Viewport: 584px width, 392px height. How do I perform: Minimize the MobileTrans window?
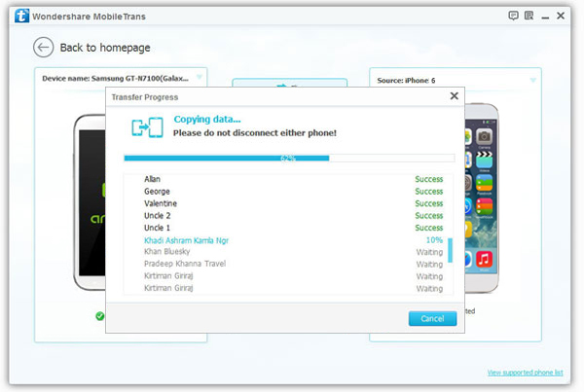(x=545, y=18)
